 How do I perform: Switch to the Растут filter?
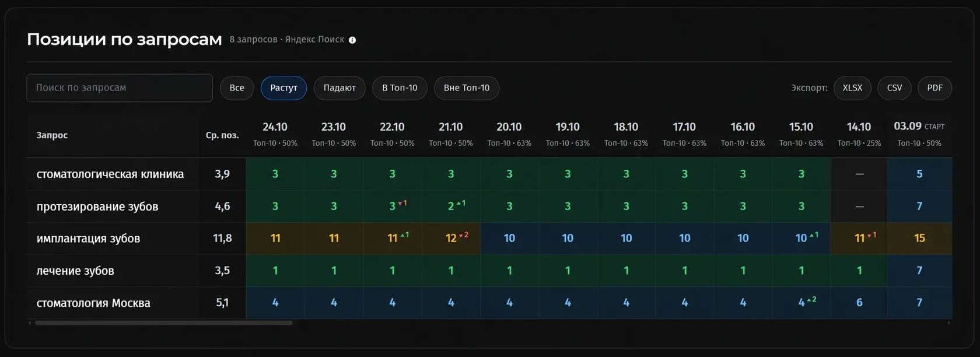tap(283, 88)
